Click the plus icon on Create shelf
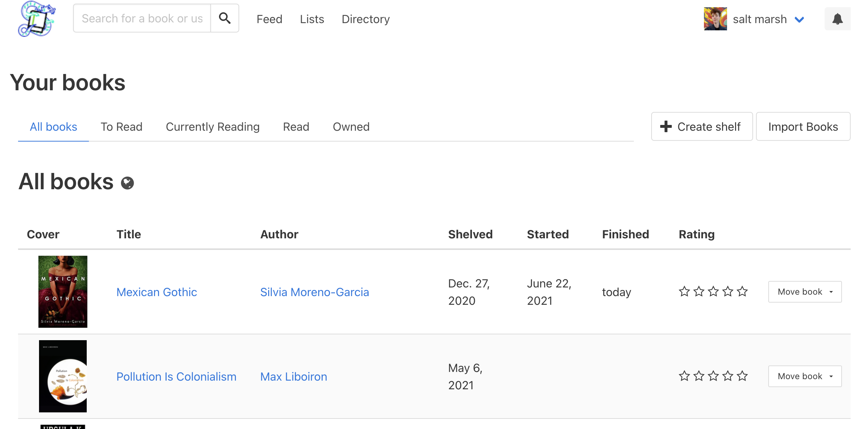The height and width of the screenshot is (429, 868). click(666, 126)
